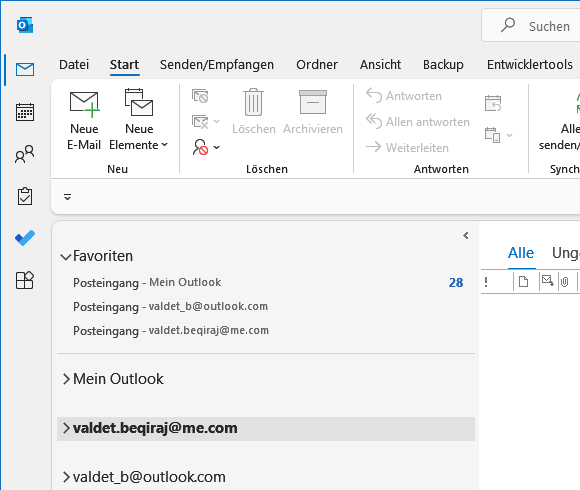Select Posteingang - valdet_b@outlook.com favorite
Image resolution: width=580 pixels, height=490 pixels.
[266, 307]
